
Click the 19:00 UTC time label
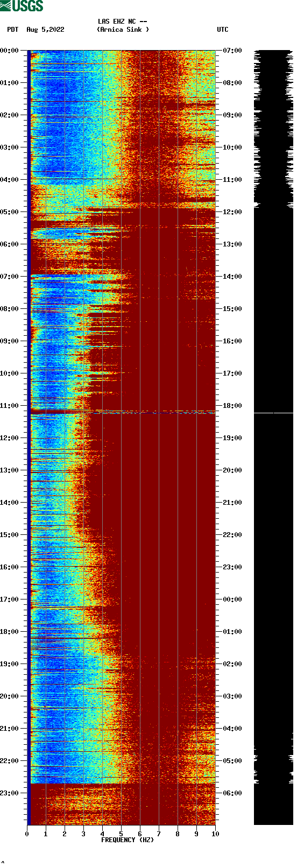pos(232,438)
